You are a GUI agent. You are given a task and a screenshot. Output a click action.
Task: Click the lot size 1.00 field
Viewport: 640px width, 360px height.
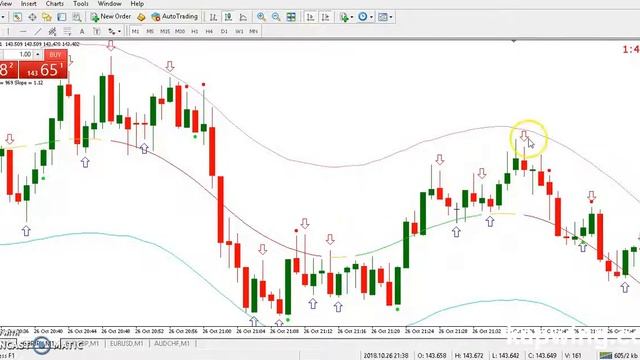tap(19, 55)
